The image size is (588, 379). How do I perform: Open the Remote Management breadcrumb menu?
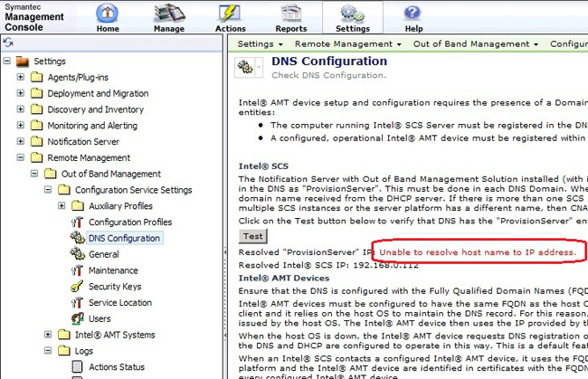coord(348,43)
